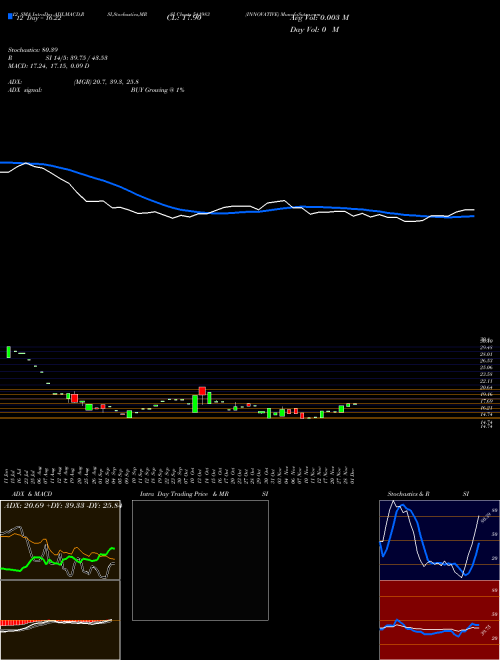Image resolution: width=500 pixels, height=660 pixels.
Task: Select the 'ADX: 20.69 +DY: 39.33 -DY: 25.84' readout
Action: coord(62,505)
